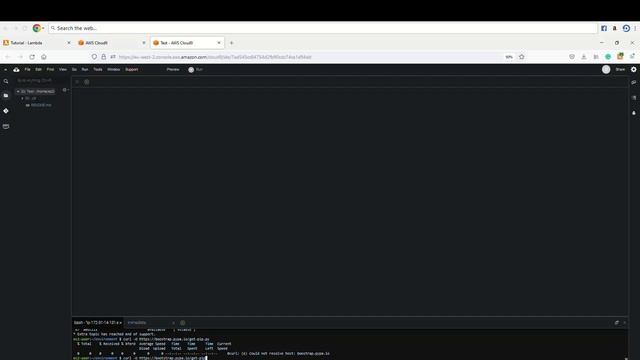Click the green round extension icon

coord(608,57)
